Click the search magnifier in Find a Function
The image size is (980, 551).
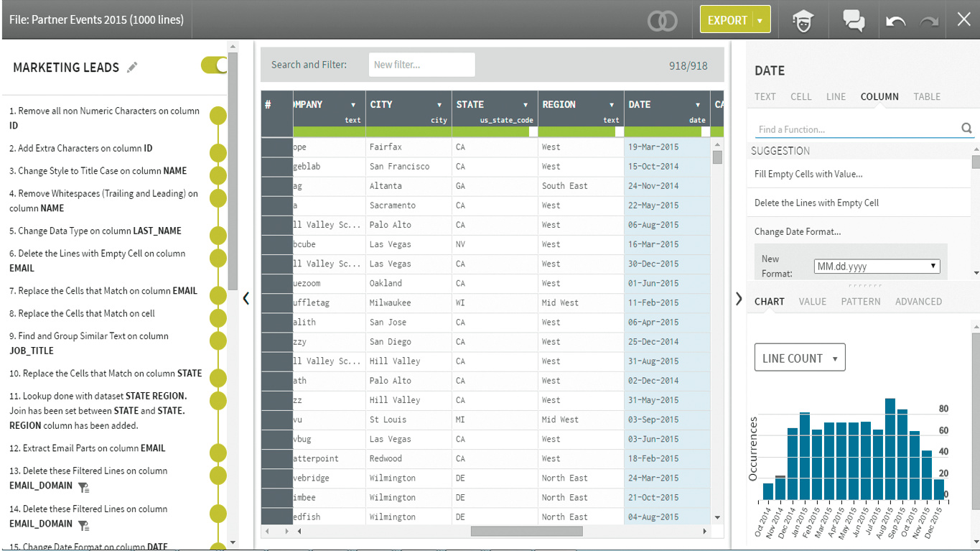(x=966, y=129)
